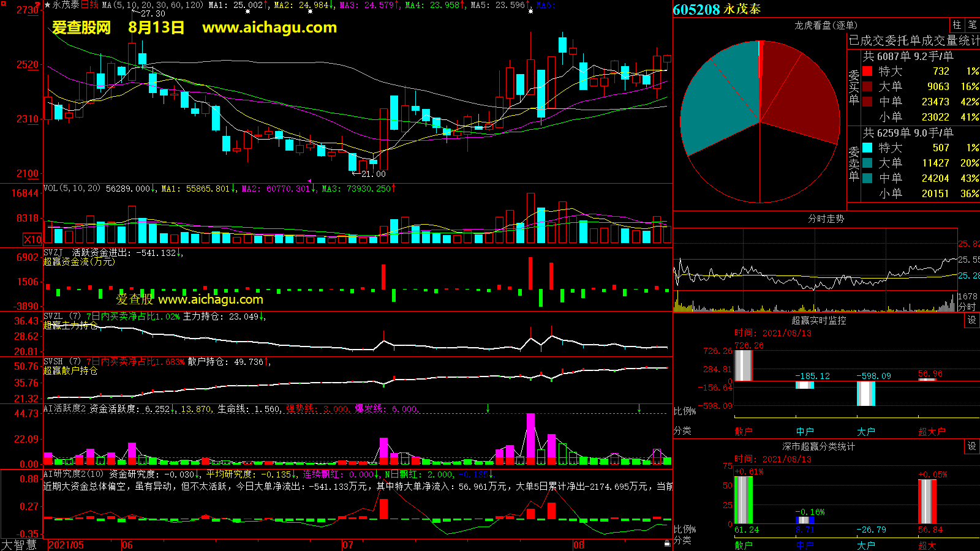Click the stock code 605208
This screenshot has height=551, width=980.
pos(696,10)
